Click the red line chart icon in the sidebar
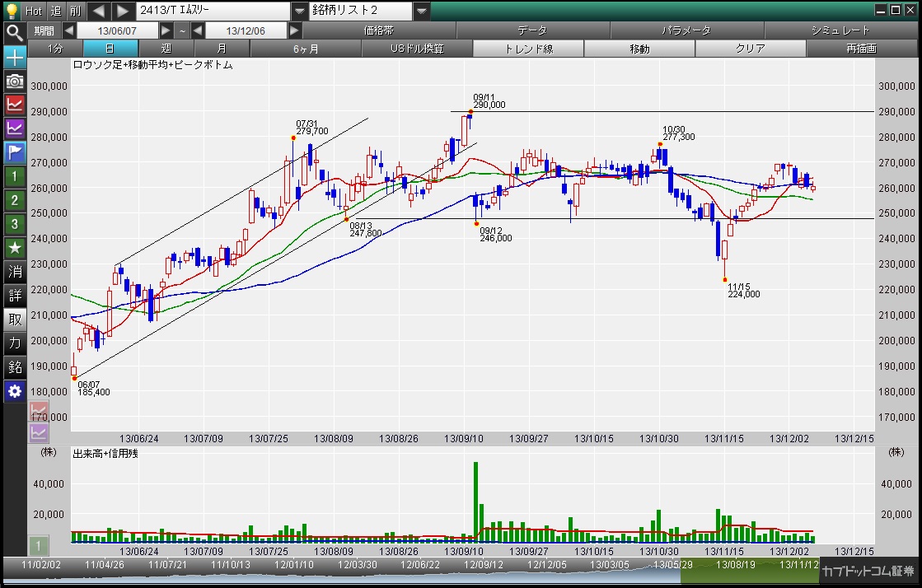 [15, 105]
